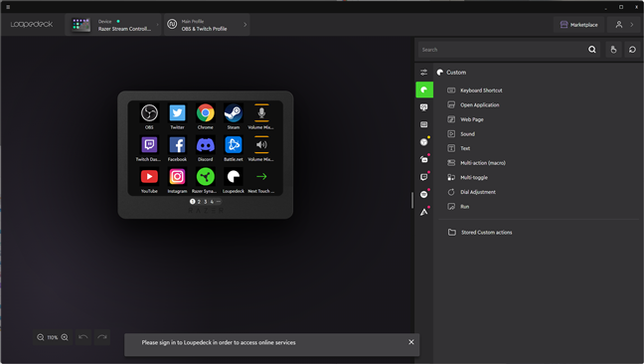Dismiss the sign-in notification

(x=411, y=342)
